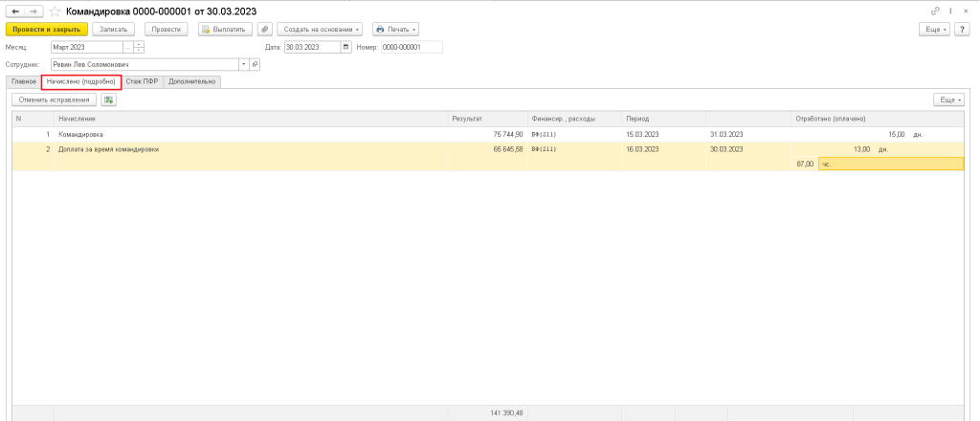Open the help question mark button
This screenshot has height=421, width=980.
964,30
